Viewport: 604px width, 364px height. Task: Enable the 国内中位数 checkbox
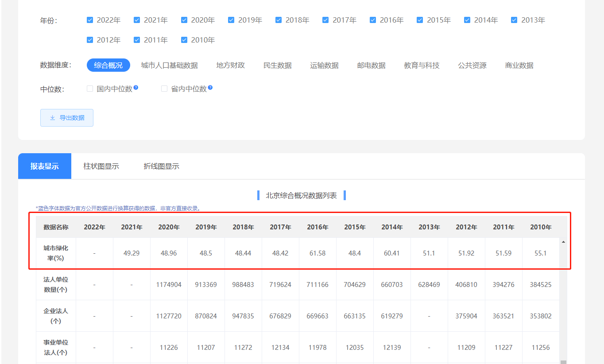point(90,89)
